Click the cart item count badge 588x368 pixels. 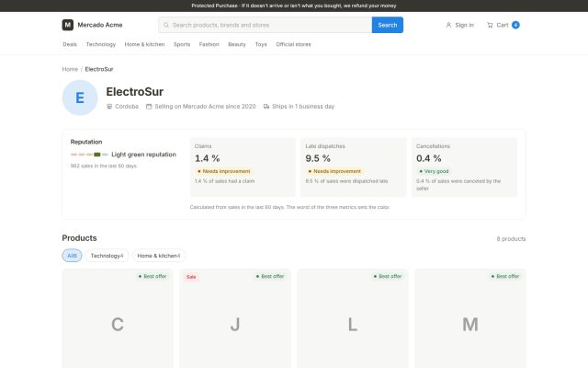click(515, 25)
